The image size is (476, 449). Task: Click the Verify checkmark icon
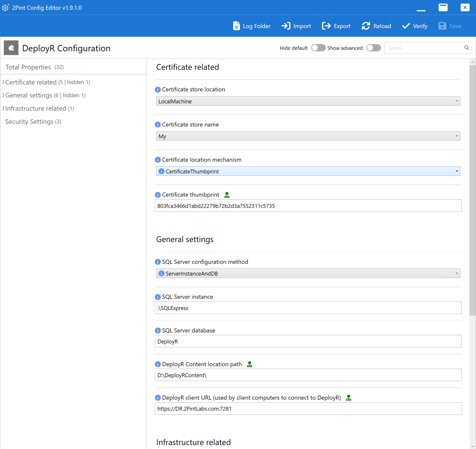tap(406, 26)
